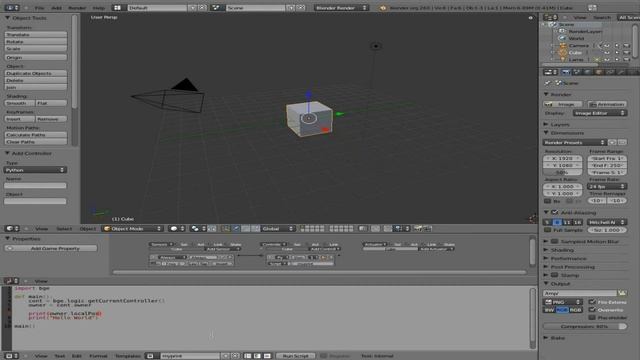Open the Render Presets dropdown
The height and width of the screenshot is (360, 640).
(x=574, y=142)
